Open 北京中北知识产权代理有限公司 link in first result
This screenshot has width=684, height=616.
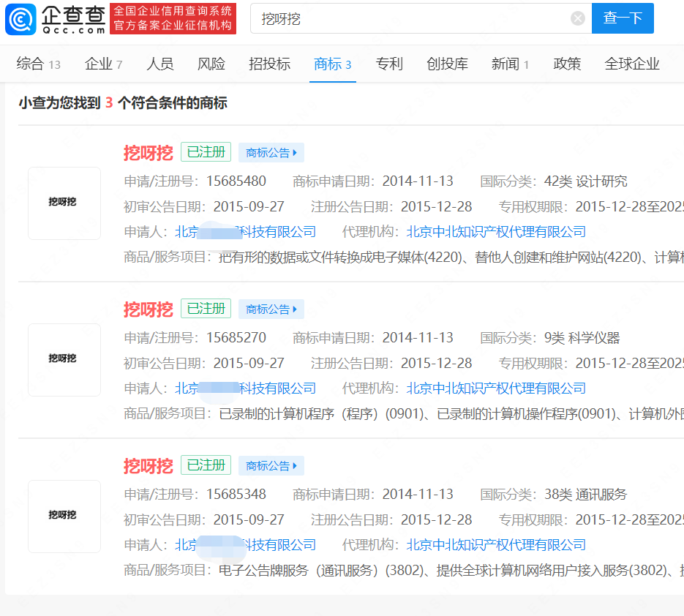(496, 232)
